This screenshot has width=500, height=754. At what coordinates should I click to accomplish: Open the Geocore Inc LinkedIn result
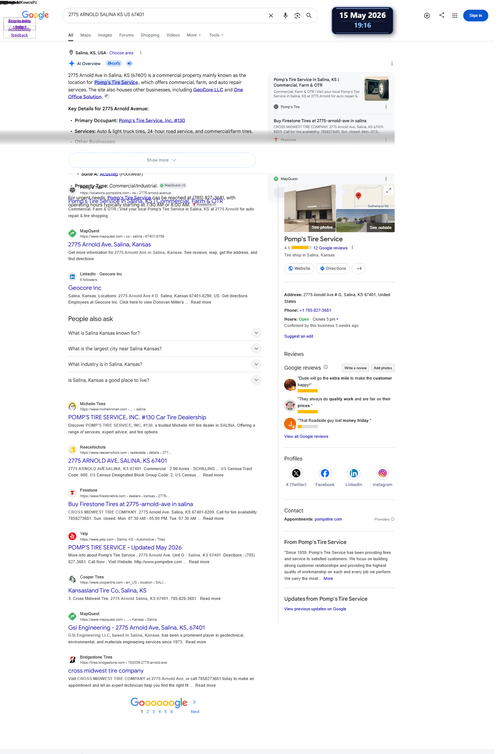tap(85, 288)
